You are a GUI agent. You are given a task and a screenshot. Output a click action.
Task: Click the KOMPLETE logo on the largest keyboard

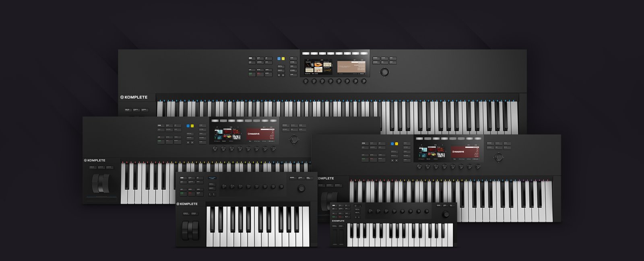click(134, 97)
